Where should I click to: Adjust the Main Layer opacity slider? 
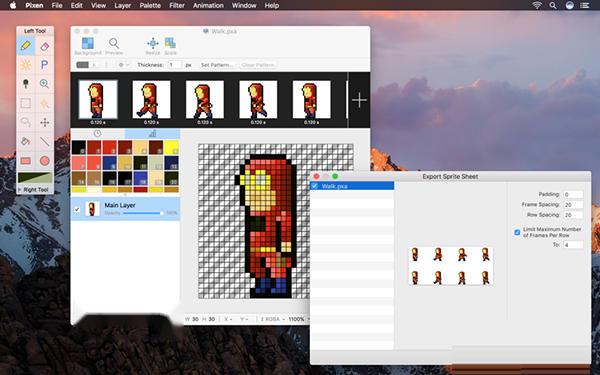coord(143,213)
